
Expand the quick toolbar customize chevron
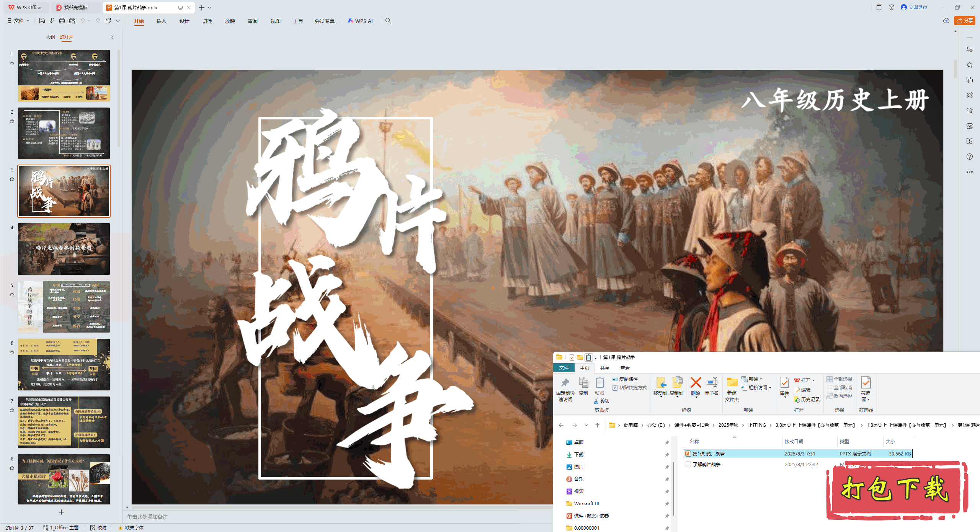[118, 21]
